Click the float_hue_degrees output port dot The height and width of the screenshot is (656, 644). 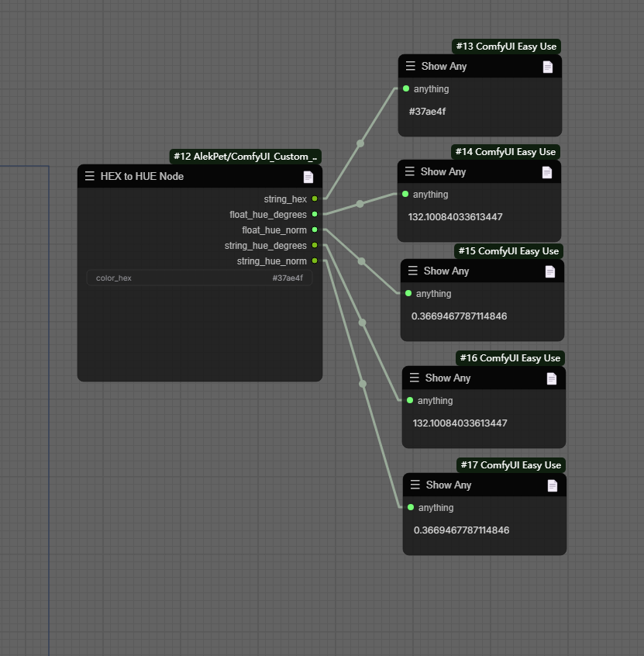click(315, 214)
